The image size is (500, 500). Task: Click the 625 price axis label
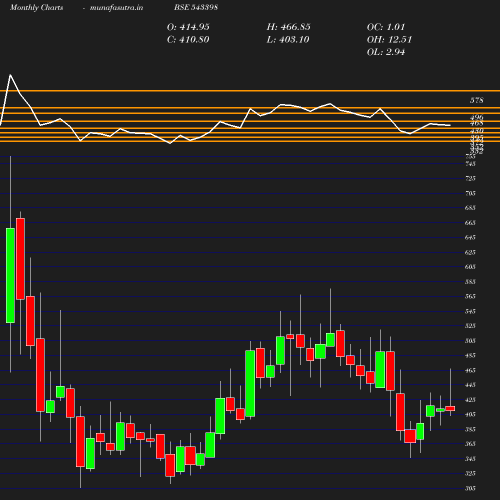point(470,252)
